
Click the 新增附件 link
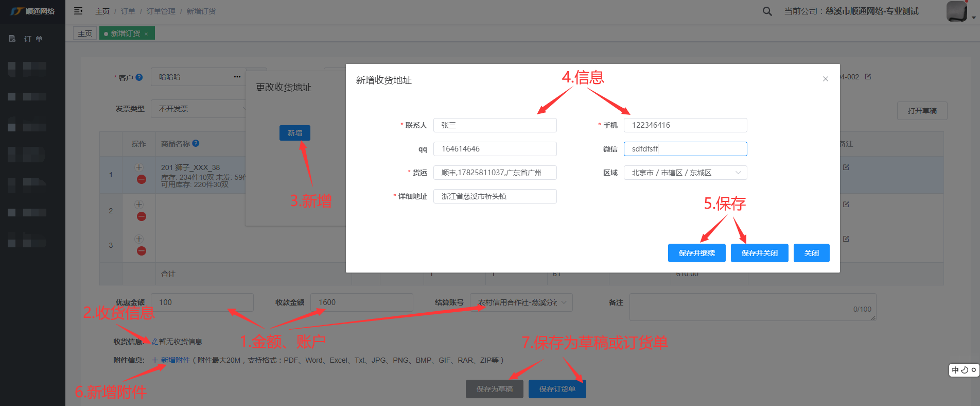pyautogui.click(x=175, y=360)
